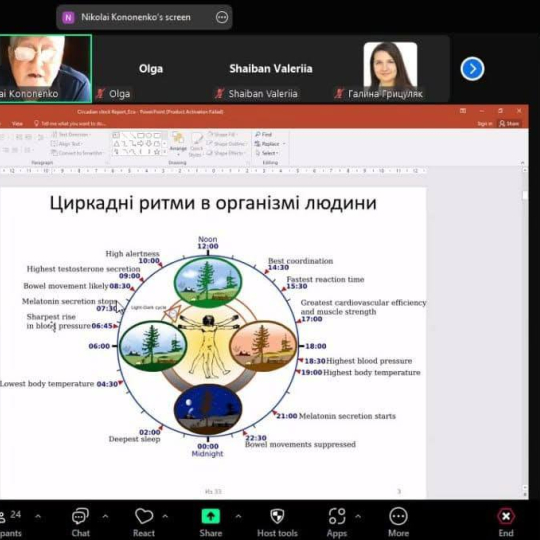Expand the arrow next to Share
Image resolution: width=540 pixels, height=540 pixels.
point(238,516)
